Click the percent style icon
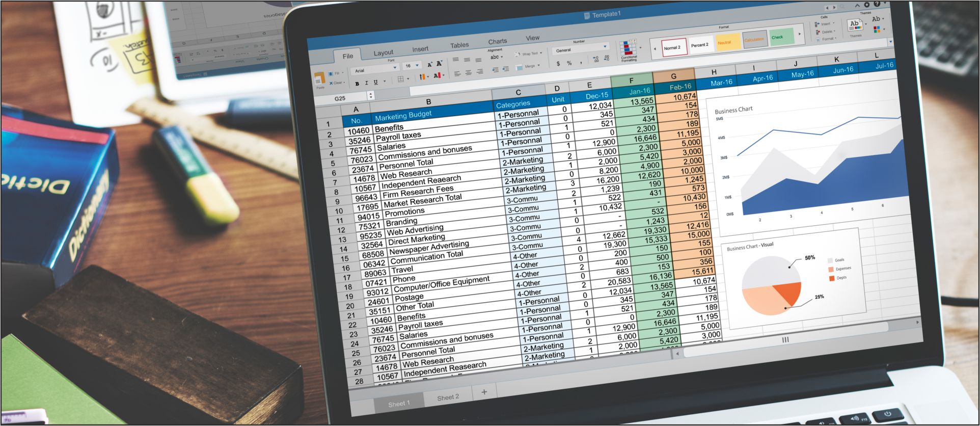The height and width of the screenshot is (426, 980). point(569,63)
